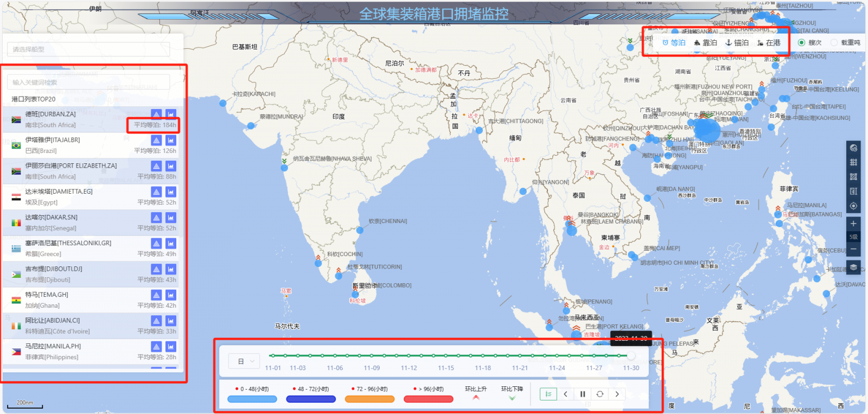Open chart icon for Port Elizabeth row
The width and height of the screenshot is (868, 414).
(x=171, y=165)
